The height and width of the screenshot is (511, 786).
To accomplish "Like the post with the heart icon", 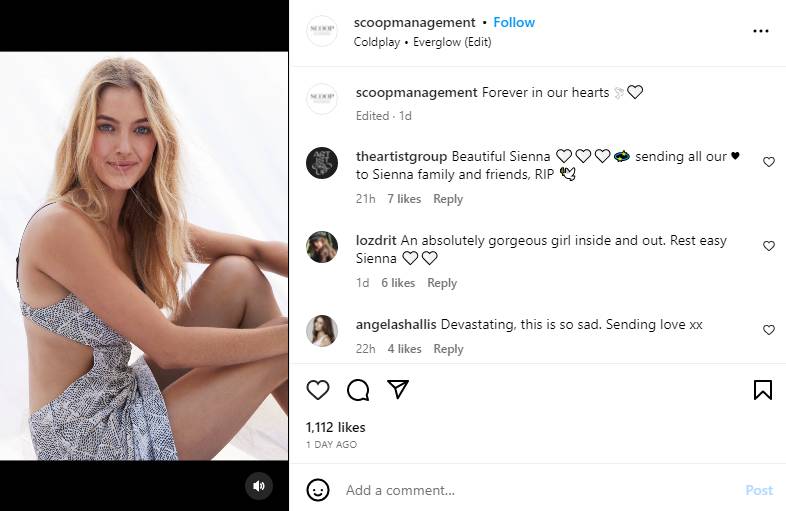I will (x=318, y=390).
